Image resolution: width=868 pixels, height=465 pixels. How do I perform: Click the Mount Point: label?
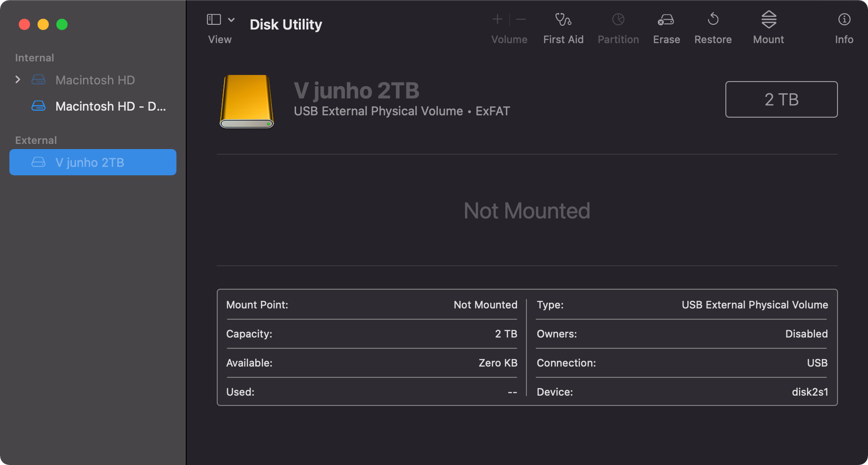point(257,305)
